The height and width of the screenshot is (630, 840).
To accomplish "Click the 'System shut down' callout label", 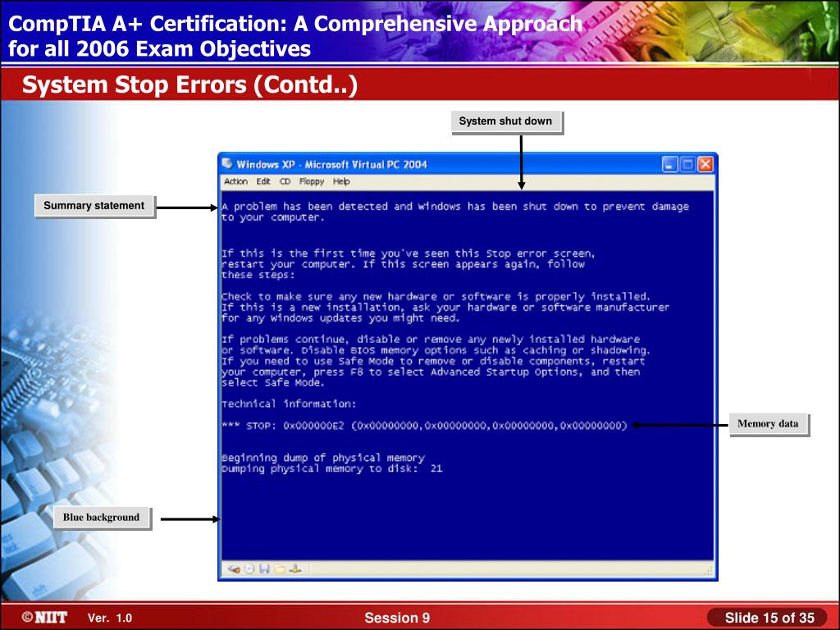I will click(x=505, y=121).
